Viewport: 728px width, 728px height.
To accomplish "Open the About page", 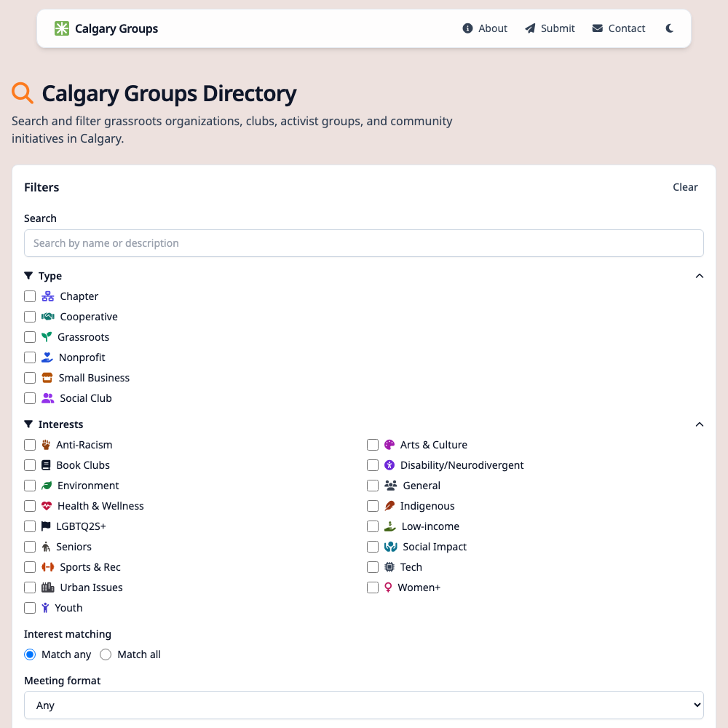I will tap(492, 28).
